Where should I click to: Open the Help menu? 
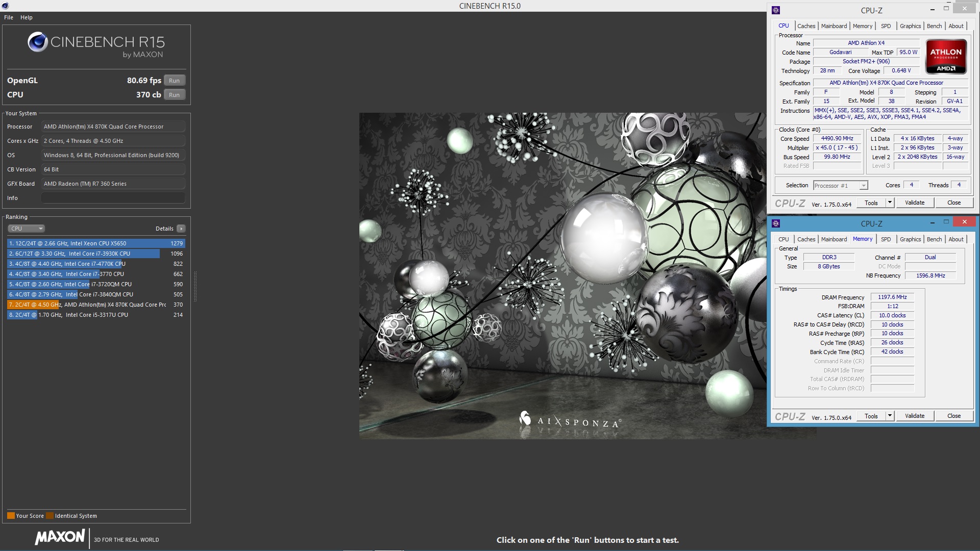[x=27, y=17]
